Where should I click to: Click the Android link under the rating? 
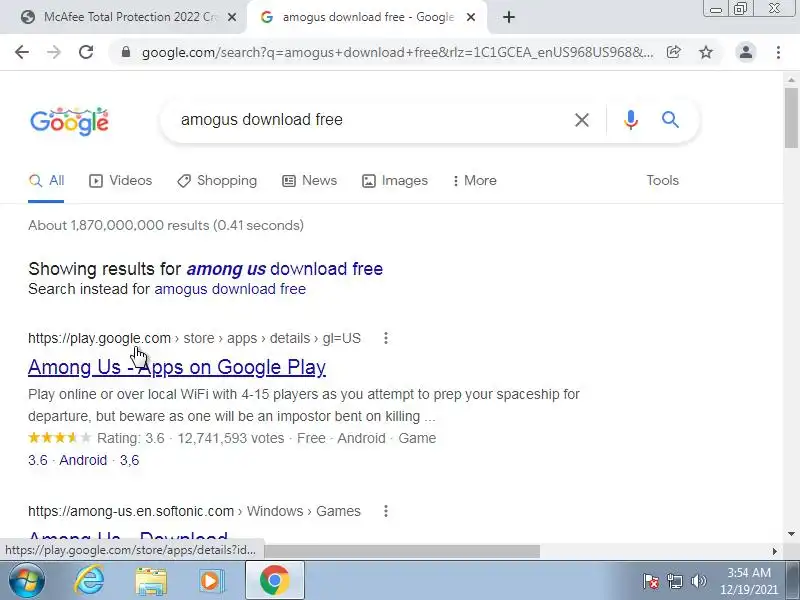click(x=83, y=460)
